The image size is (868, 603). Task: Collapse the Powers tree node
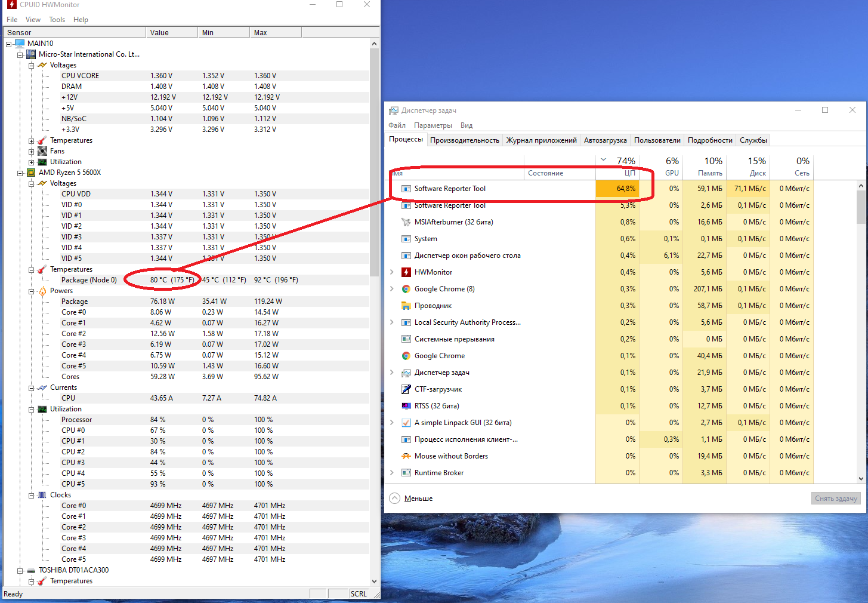pyautogui.click(x=31, y=291)
